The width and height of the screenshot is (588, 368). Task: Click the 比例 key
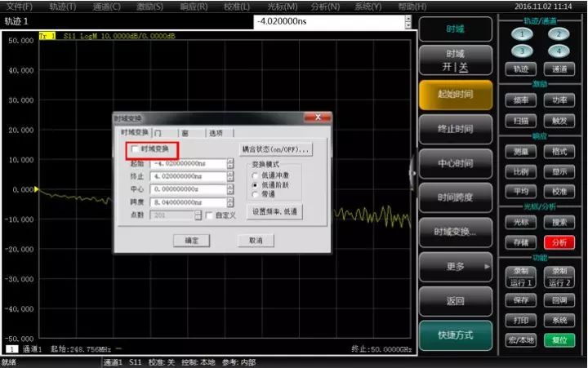pyautogui.click(x=520, y=172)
